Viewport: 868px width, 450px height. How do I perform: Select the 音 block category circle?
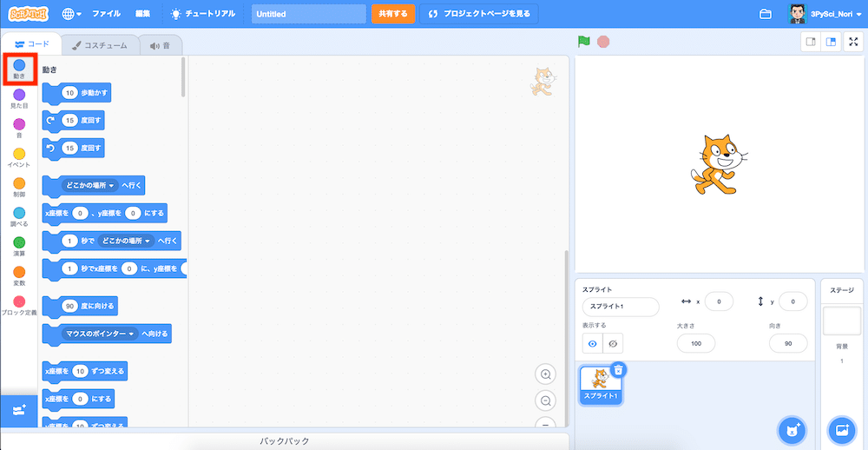(x=19, y=124)
